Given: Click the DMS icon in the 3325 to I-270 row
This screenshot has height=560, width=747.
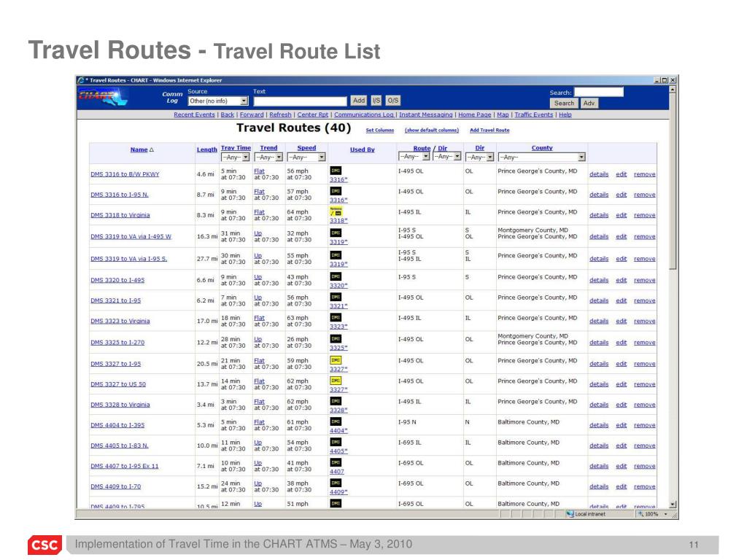Looking at the screenshot, I should pyautogui.click(x=336, y=338).
